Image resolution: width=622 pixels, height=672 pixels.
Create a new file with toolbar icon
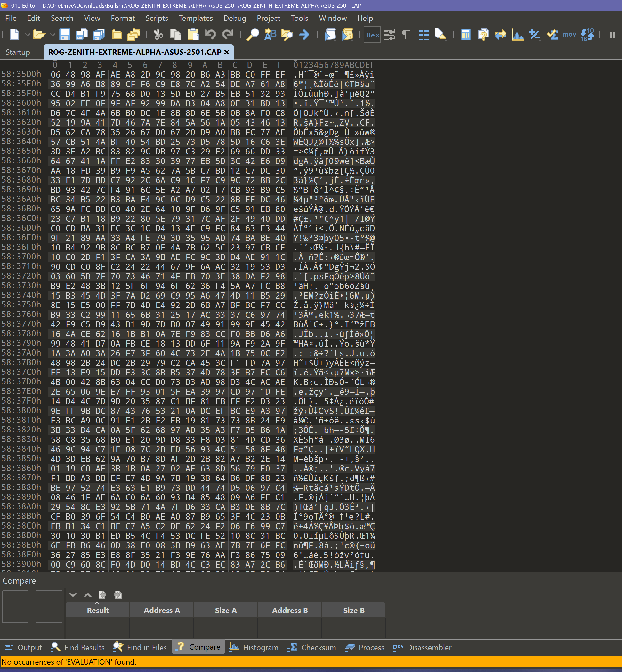(14, 34)
